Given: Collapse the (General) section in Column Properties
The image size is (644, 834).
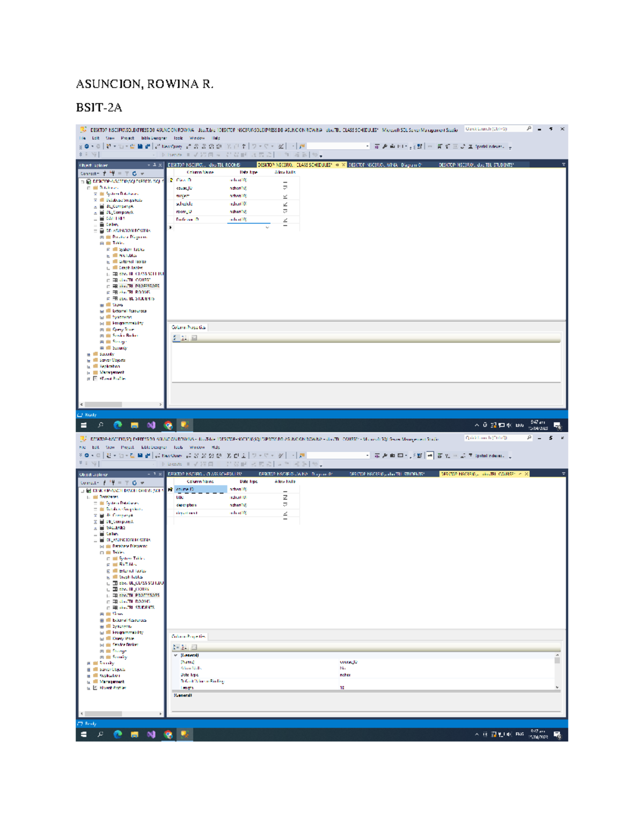Looking at the screenshot, I should pos(175,655).
